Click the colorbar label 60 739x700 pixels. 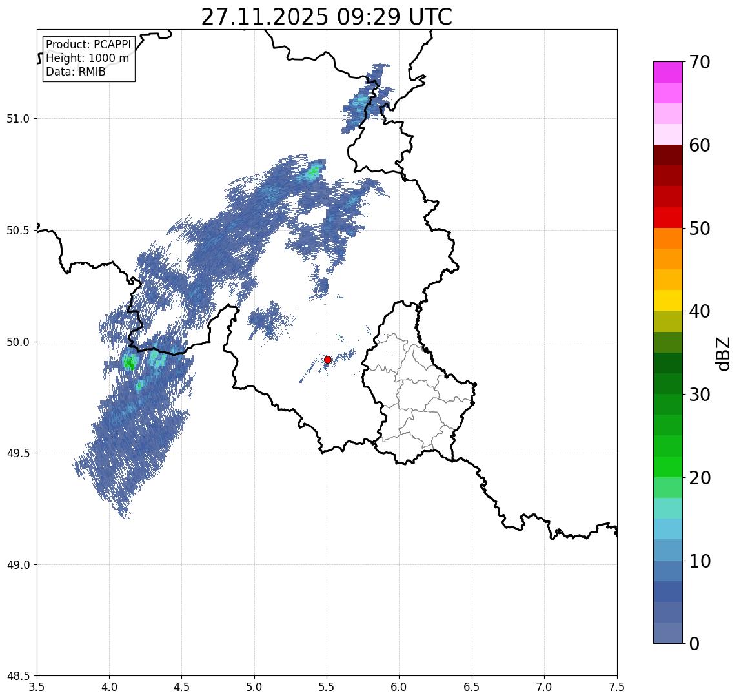(700, 146)
